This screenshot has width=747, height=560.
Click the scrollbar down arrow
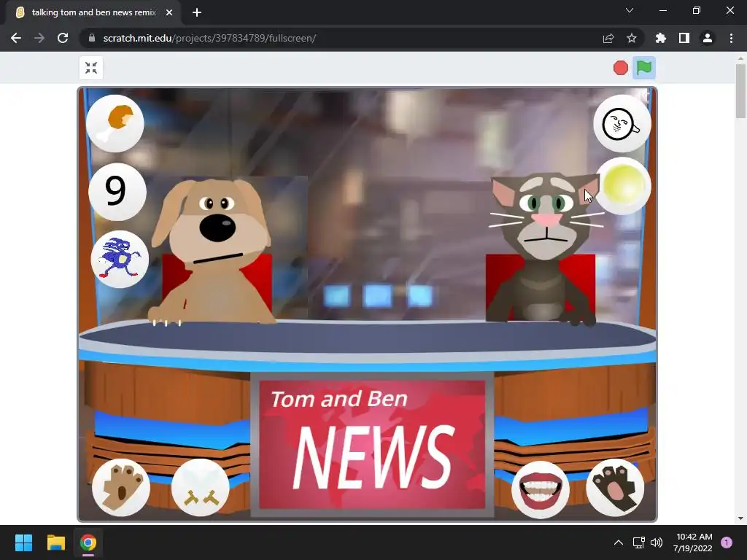coord(740,518)
